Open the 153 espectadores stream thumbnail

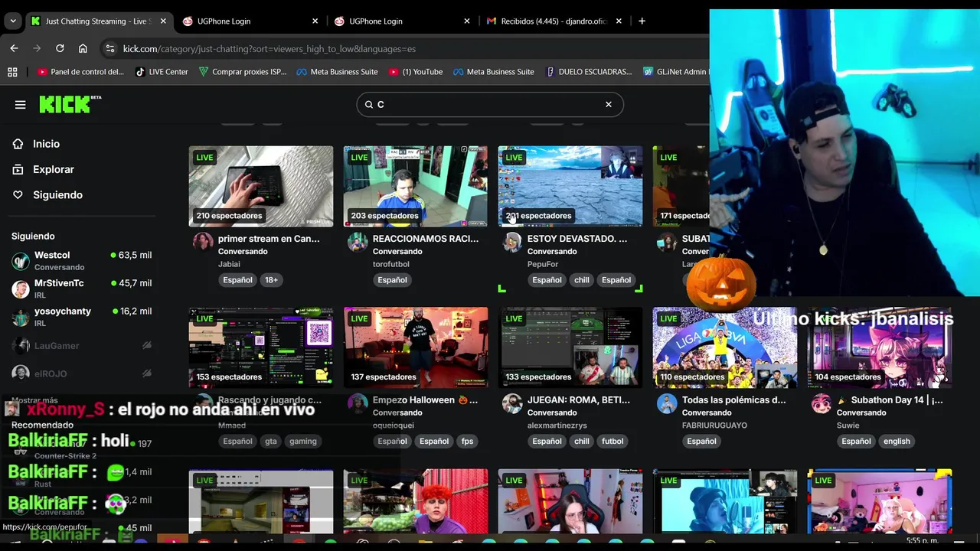pos(261,347)
